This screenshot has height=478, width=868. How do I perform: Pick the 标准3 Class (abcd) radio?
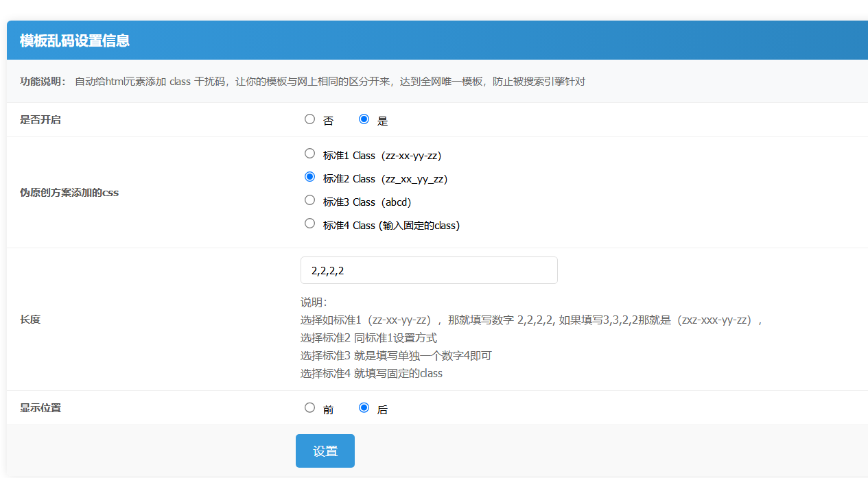pos(309,200)
